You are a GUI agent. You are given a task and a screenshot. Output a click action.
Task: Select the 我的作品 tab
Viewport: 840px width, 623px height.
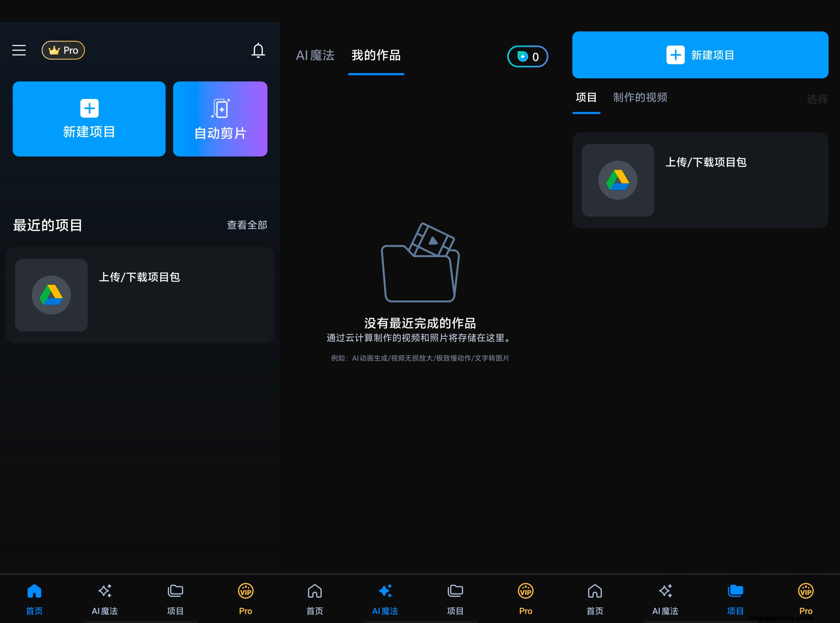click(x=376, y=56)
